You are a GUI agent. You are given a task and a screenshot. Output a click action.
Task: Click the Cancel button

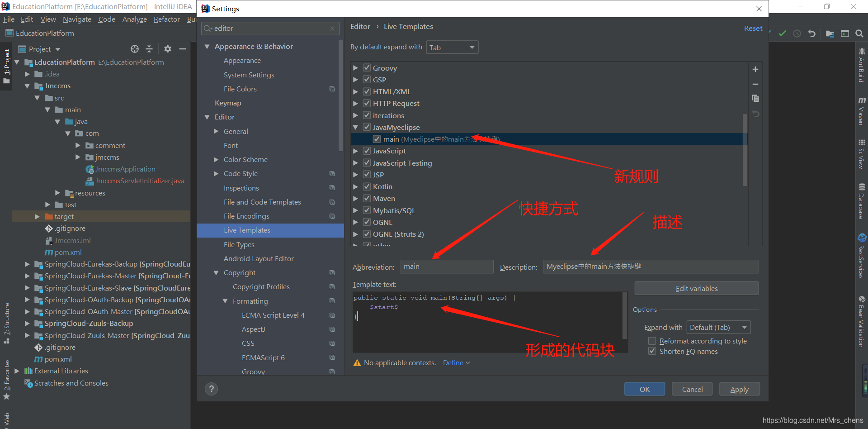[692, 389]
